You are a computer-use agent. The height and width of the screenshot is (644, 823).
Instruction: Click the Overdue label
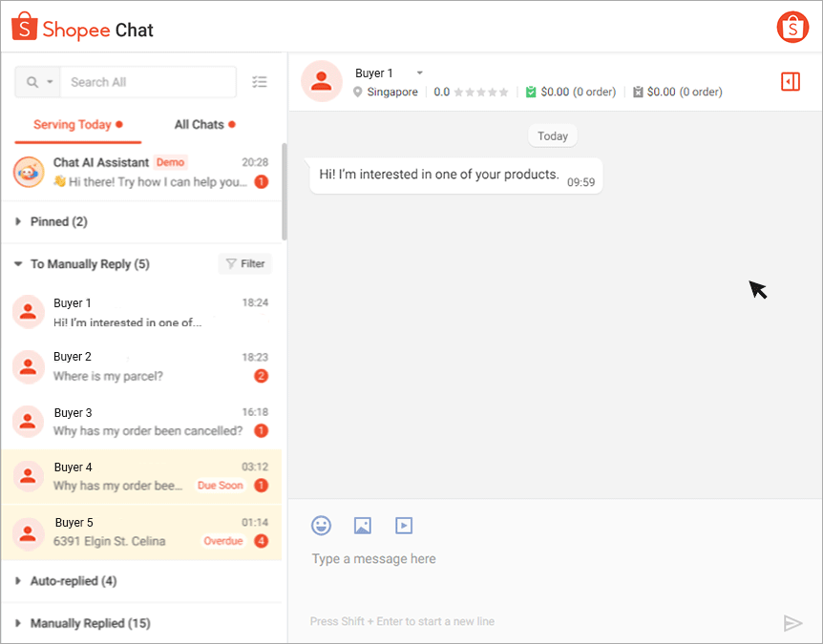(x=223, y=541)
